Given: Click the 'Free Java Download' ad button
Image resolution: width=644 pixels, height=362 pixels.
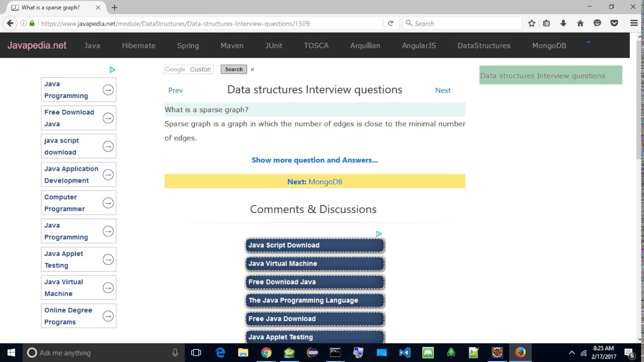Looking at the screenshot, I should pyautogui.click(x=315, y=319).
